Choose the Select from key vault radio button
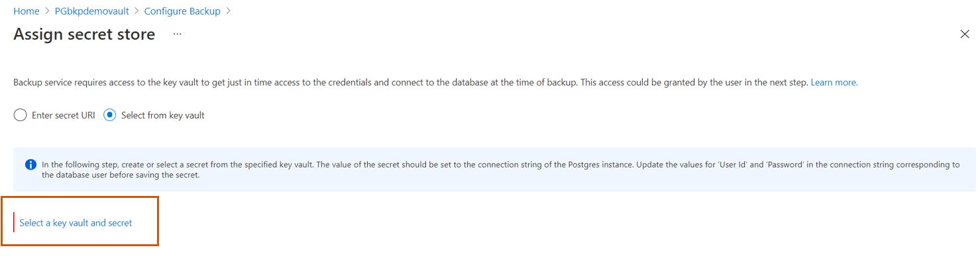The width and height of the screenshot is (980, 276). (x=110, y=115)
